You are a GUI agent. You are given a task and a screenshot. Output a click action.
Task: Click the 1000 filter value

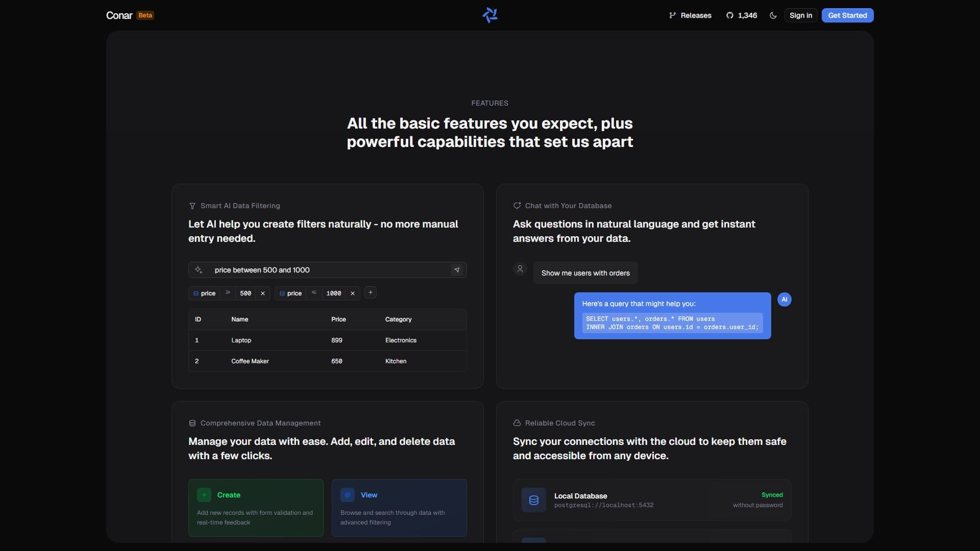point(333,293)
